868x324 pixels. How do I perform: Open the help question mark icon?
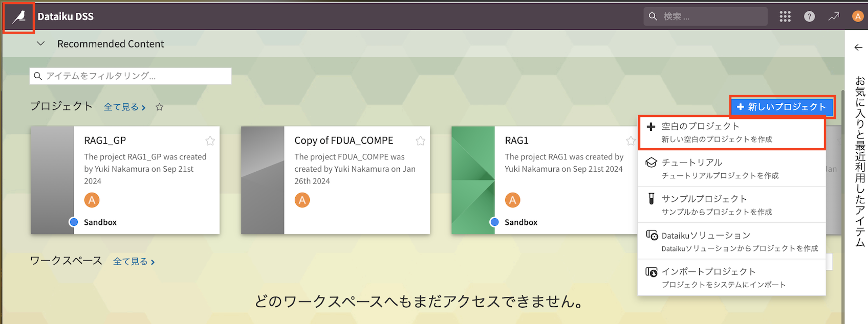809,16
